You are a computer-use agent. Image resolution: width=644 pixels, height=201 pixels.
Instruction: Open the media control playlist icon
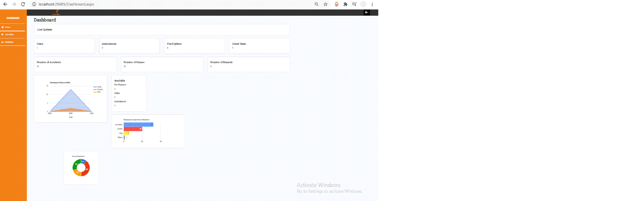click(x=354, y=4)
